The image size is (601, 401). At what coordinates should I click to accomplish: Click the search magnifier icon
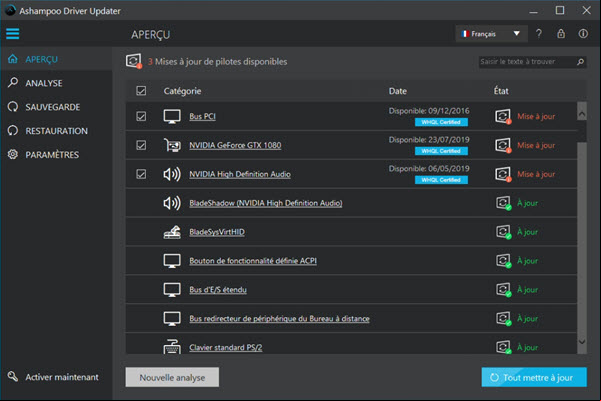tap(581, 62)
